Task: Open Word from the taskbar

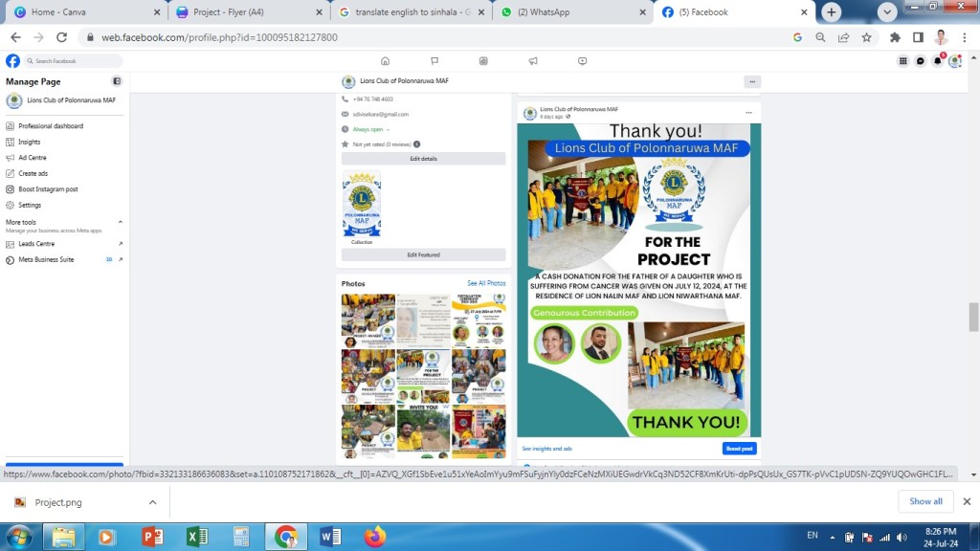Action: pyautogui.click(x=330, y=537)
